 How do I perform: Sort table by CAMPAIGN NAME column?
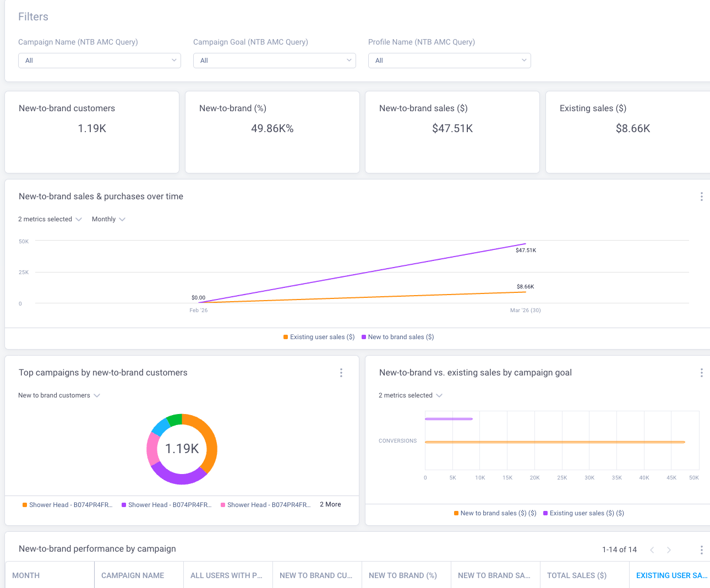pyautogui.click(x=139, y=575)
